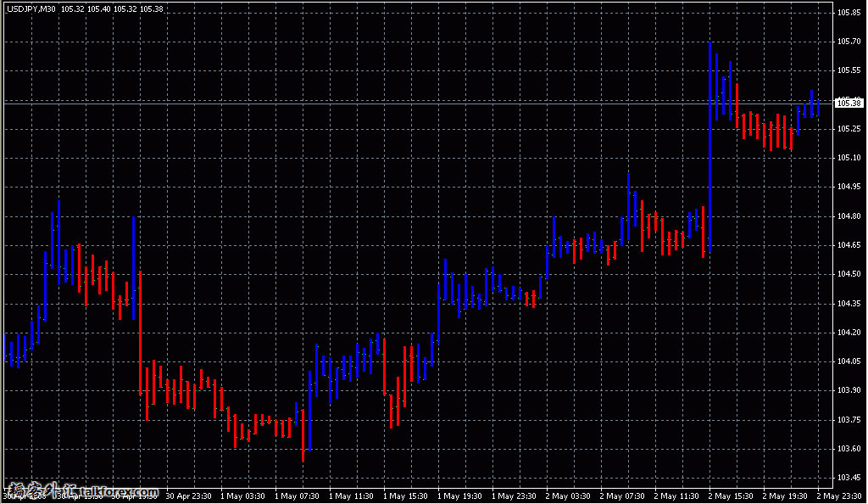
Task: Click the USDJPY,M30 chart title text
Action: pos(31,8)
